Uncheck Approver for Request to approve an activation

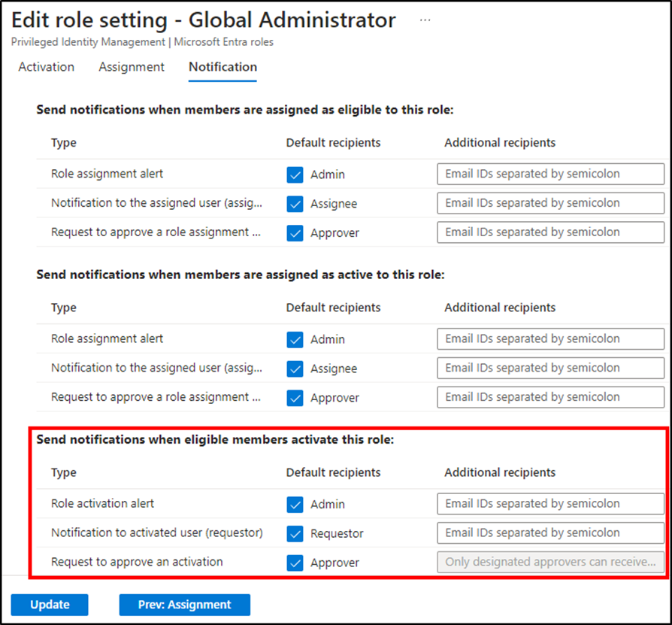(295, 563)
